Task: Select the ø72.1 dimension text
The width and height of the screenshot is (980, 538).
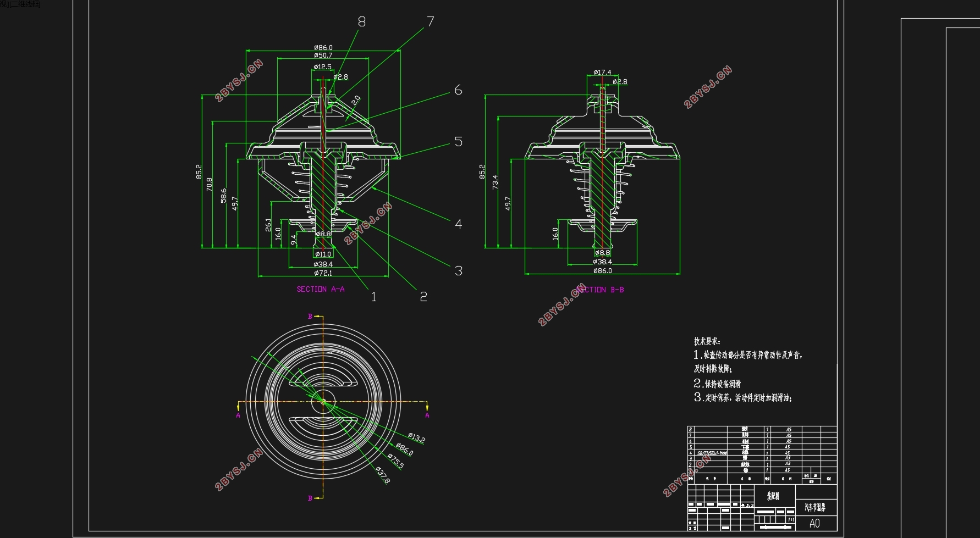Action: point(323,273)
